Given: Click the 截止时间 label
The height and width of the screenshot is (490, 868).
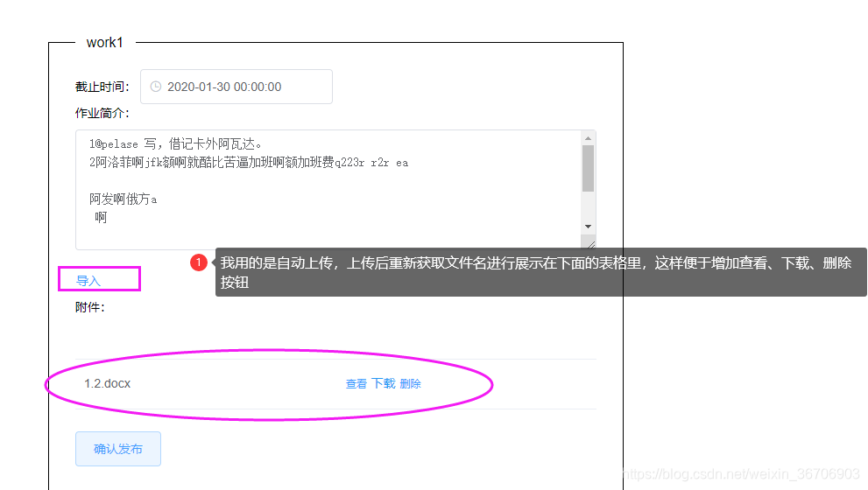Looking at the screenshot, I should [x=102, y=87].
